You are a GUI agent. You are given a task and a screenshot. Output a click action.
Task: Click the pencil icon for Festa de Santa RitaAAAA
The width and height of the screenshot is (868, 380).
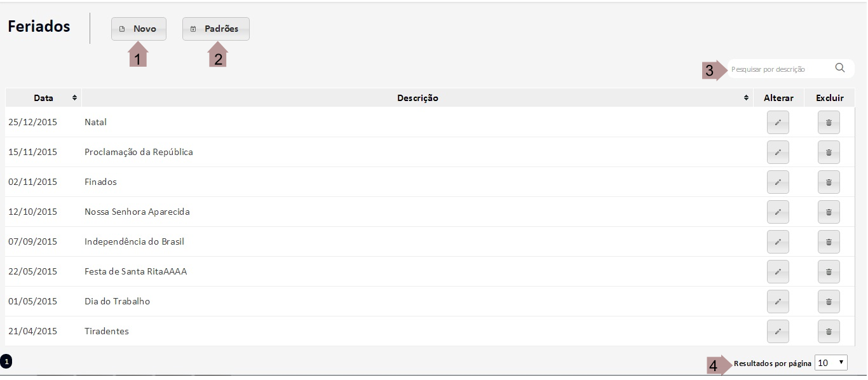[x=778, y=272]
